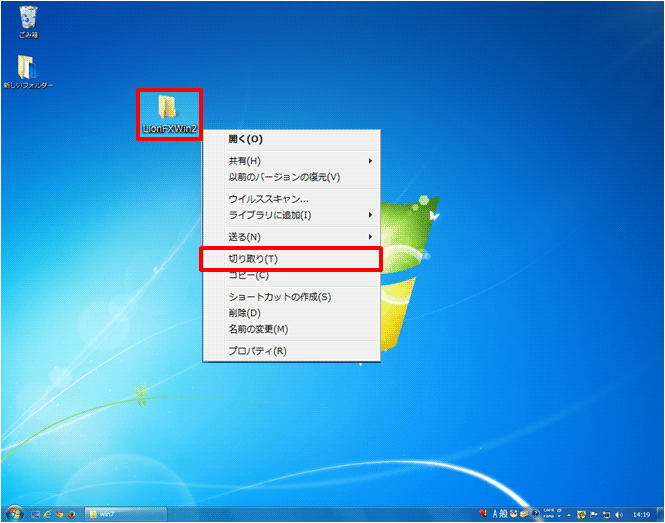Toggle KANA lock indicator in language bar

549,516
